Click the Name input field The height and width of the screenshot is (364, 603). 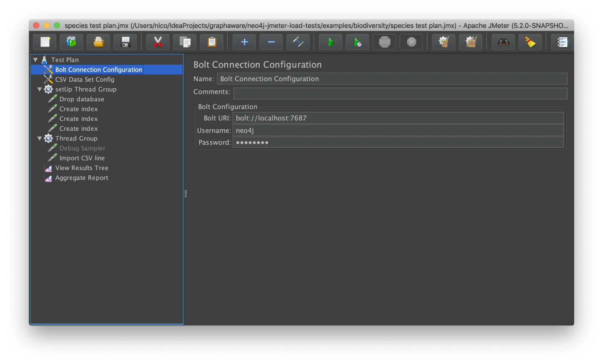(392, 79)
